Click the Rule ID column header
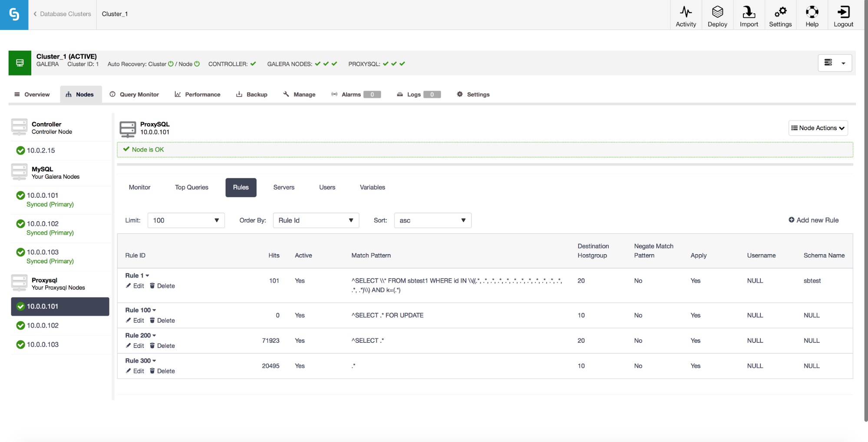The height and width of the screenshot is (442, 868). (135, 255)
